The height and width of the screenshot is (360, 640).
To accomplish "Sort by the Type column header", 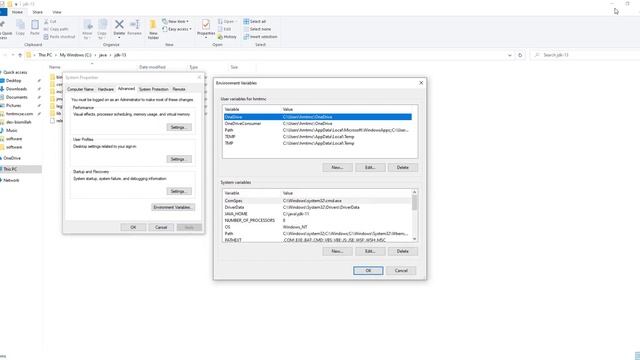I will (193, 67).
